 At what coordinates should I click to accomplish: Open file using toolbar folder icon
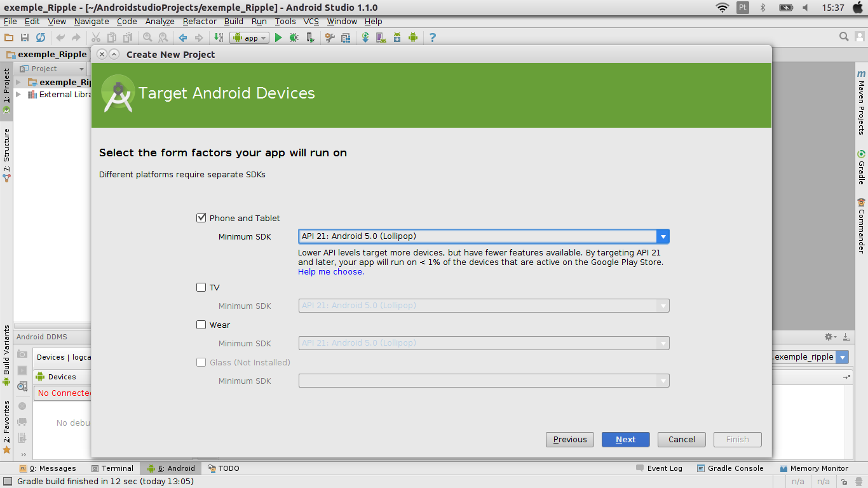[9, 37]
